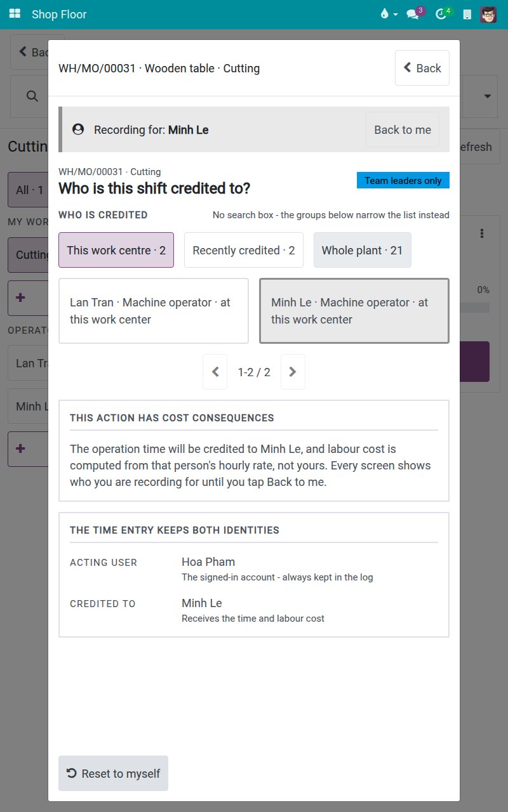The image size is (508, 812).
Task: Select Lan Tran as credited operator
Action: (153, 311)
